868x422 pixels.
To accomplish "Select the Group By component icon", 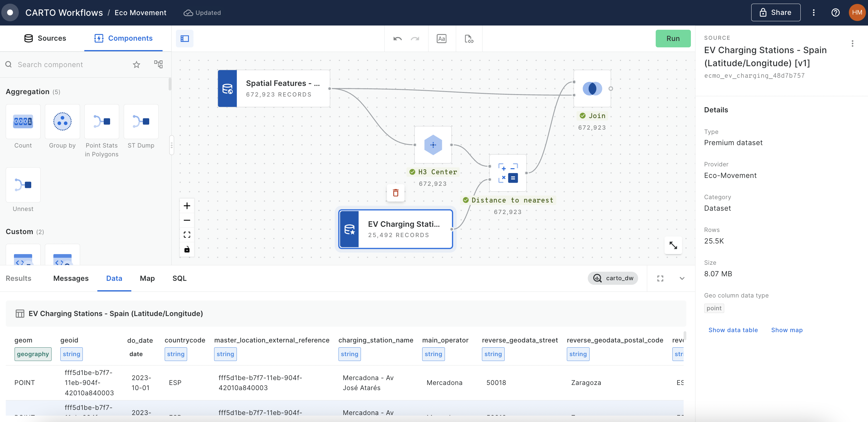I will coord(62,121).
